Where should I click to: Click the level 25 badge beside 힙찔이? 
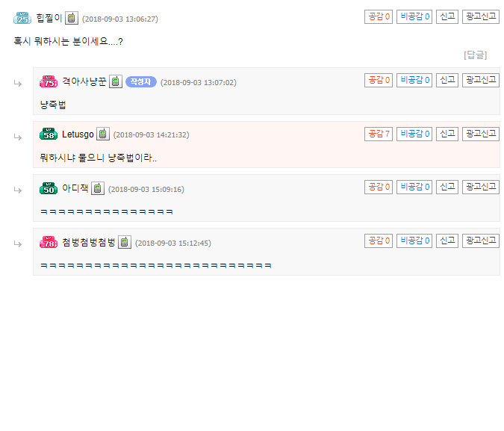[x=22, y=18]
